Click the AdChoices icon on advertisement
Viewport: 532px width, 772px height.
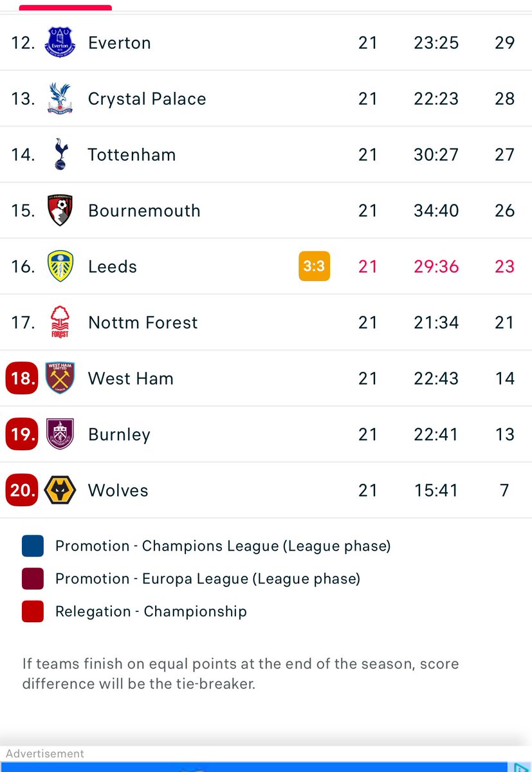pyautogui.click(x=520, y=767)
